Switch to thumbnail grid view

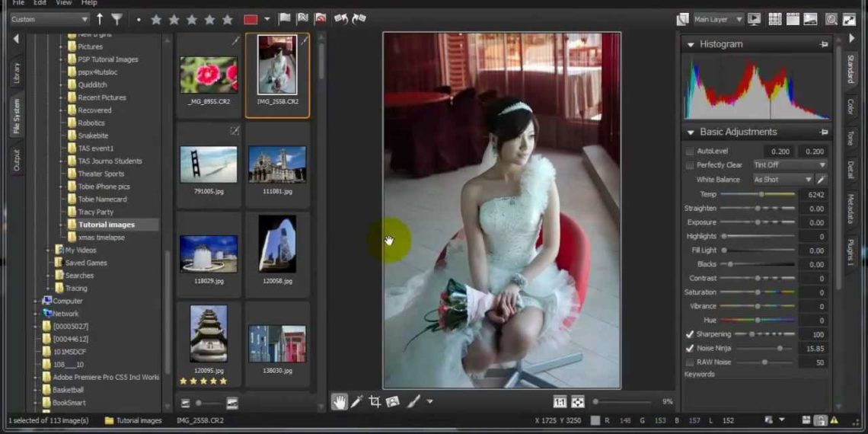774,19
